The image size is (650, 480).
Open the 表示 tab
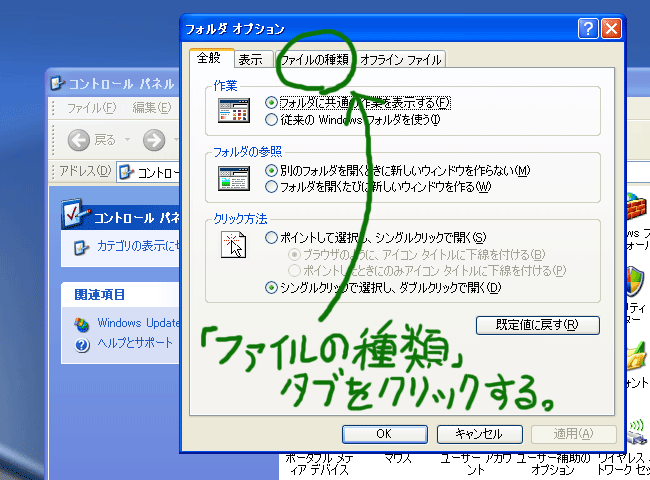(x=251, y=60)
